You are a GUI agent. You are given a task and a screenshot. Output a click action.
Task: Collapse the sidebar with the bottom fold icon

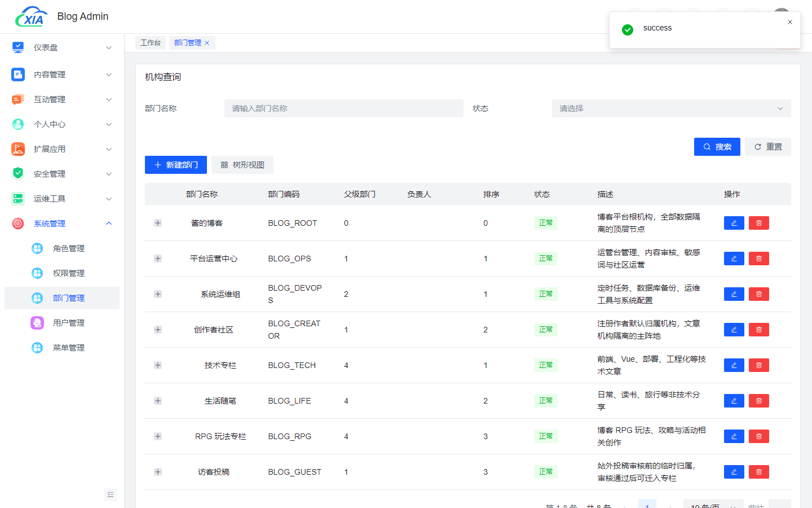coord(111,494)
